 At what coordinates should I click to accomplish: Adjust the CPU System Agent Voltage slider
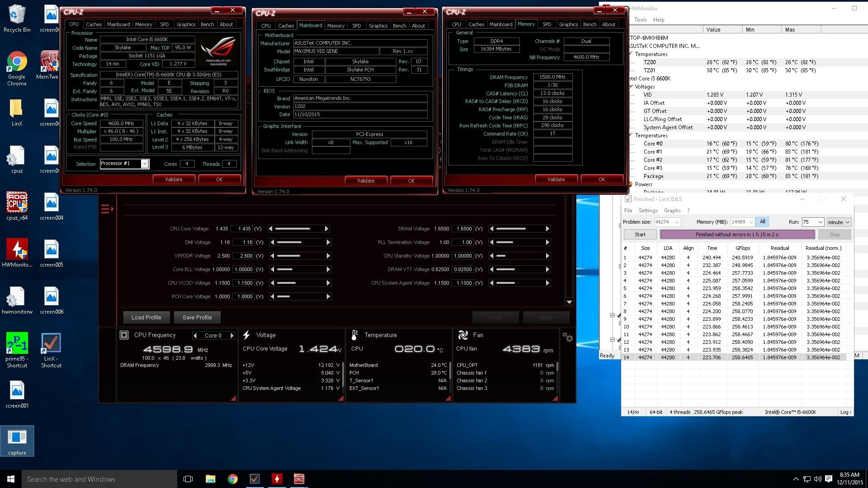(520, 283)
